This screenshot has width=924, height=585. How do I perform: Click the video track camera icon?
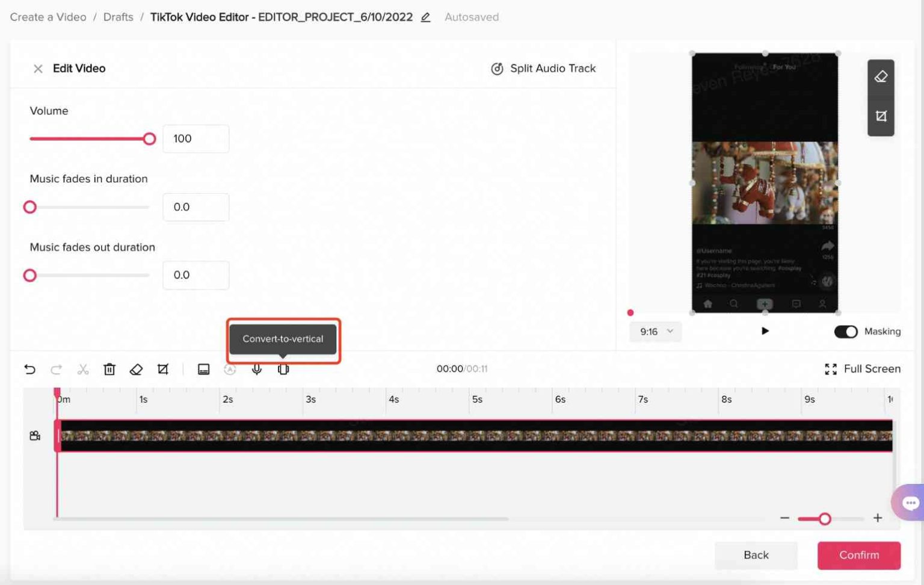(35, 435)
